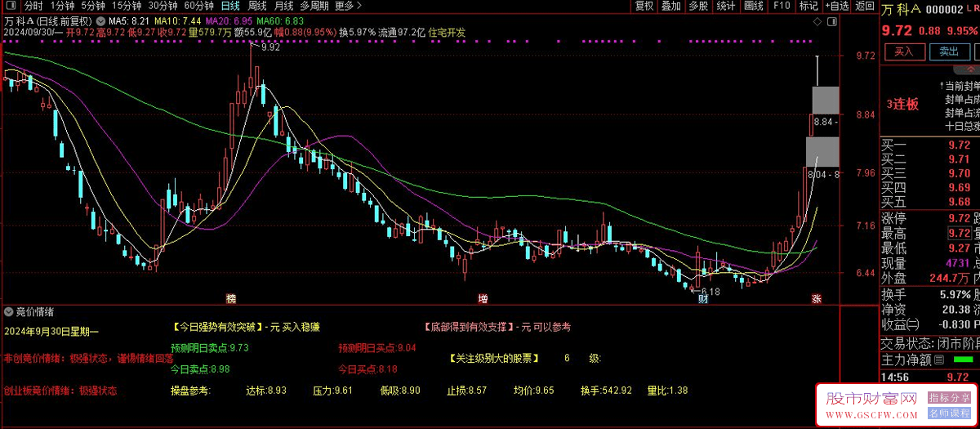This screenshot has height=429, width=980.
Task: Select the 15分钟 period
Action: tap(127, 6)
